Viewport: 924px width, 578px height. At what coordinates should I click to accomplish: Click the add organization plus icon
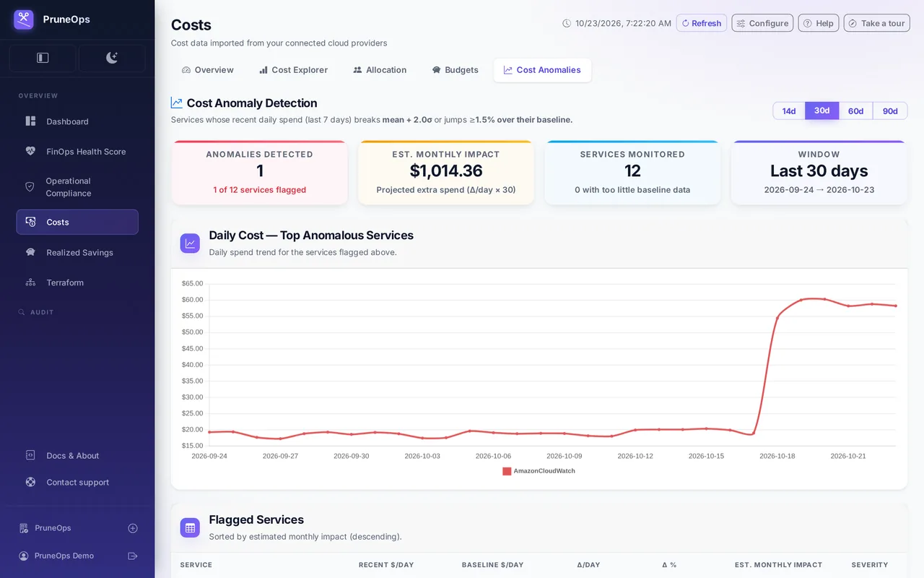133,528
